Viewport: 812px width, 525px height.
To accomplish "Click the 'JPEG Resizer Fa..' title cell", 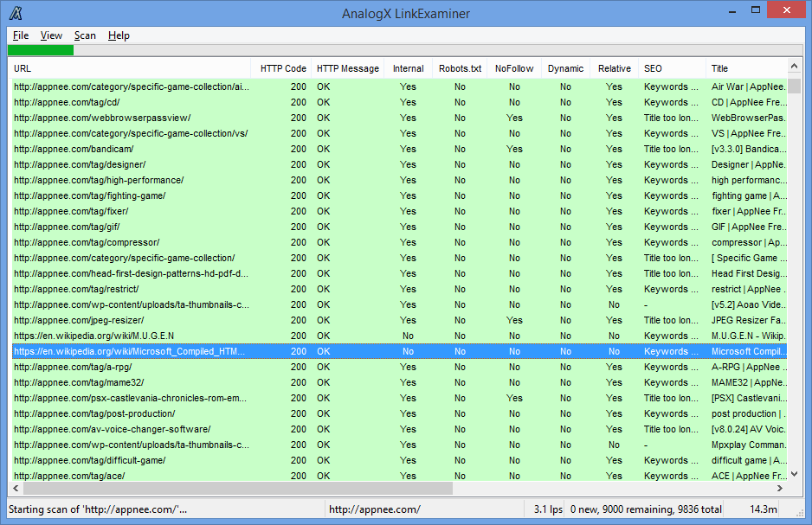I will 748,320.
